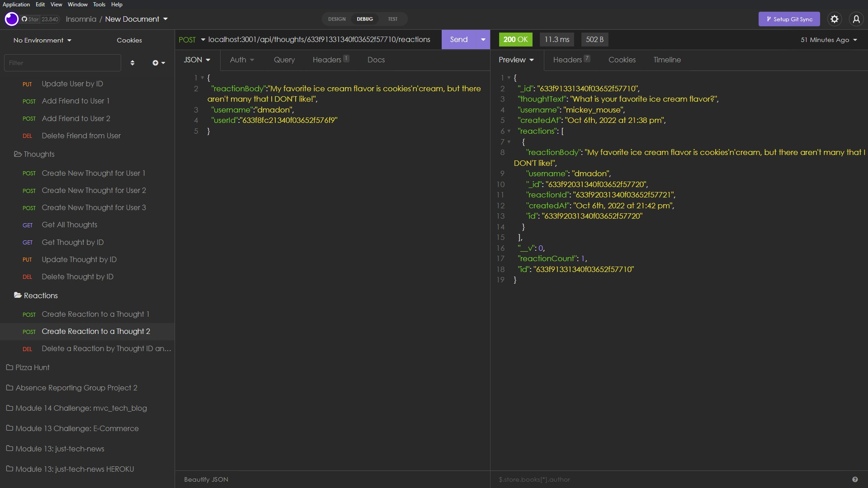Switch to the DEBUG view
This screenshot has width=868, height=488.
pyautogui.click(x=365, y=19)
